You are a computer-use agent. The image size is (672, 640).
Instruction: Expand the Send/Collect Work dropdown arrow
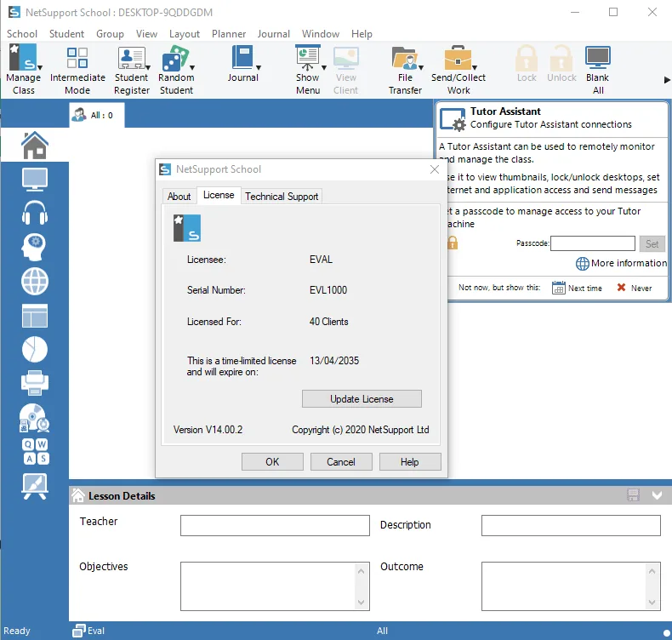pyautogui.click(x=475, y=68)
